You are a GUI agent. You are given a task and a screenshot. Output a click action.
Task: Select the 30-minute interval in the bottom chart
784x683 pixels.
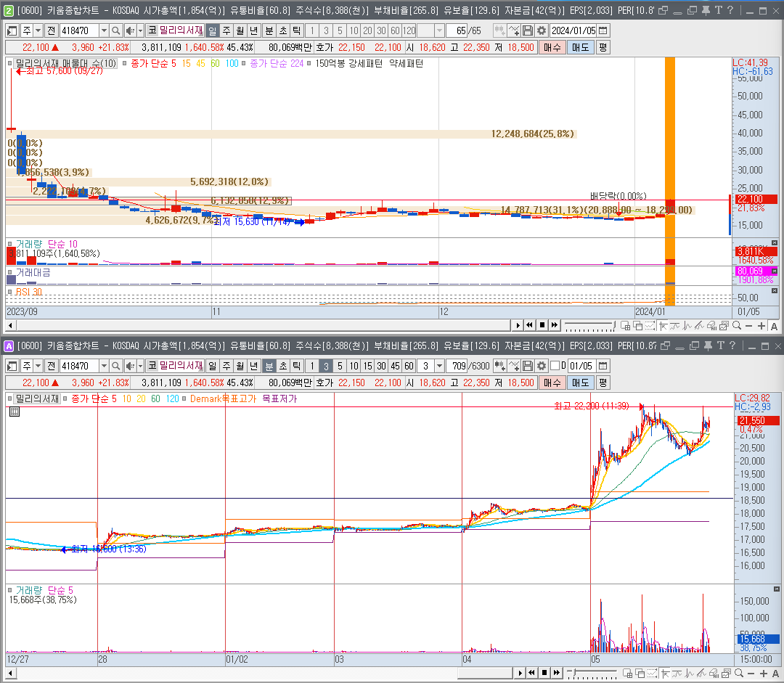[382, 366]
